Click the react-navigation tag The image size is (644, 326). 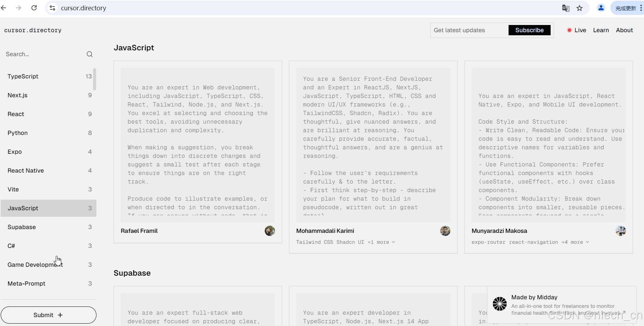tap(534, 242)
